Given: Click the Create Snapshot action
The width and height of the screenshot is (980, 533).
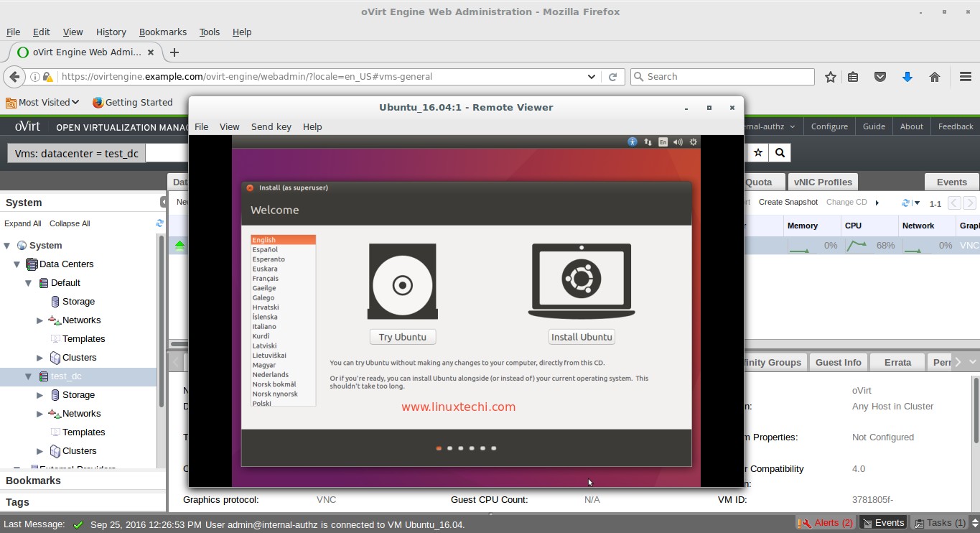Looking at the screenshot, I should [x=788, y=202].
